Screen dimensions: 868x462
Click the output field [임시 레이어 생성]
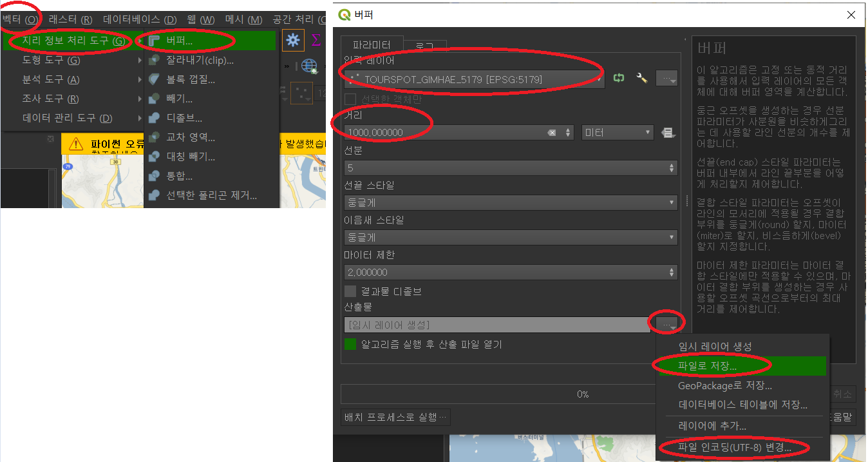pos(497,325)
